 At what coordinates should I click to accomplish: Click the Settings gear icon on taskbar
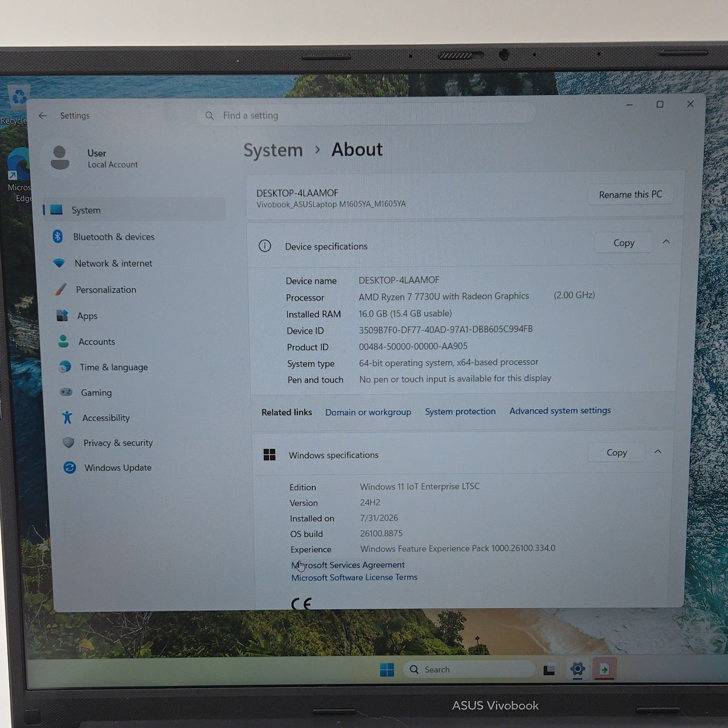(x=577, y=669)
